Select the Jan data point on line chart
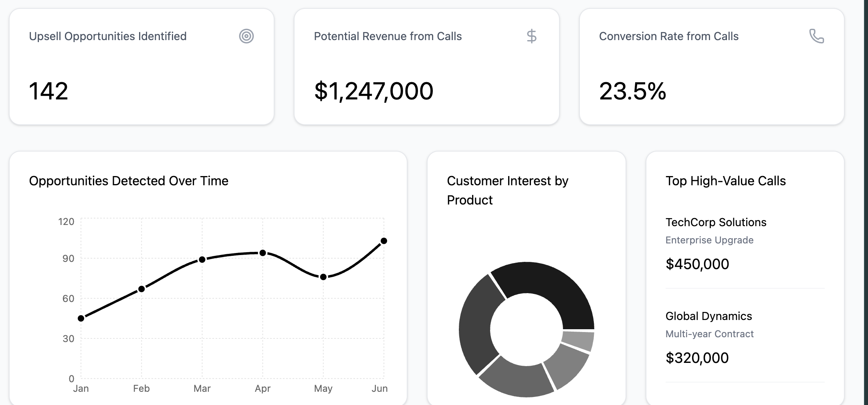 pyautogui.click(x=81, y=318)
